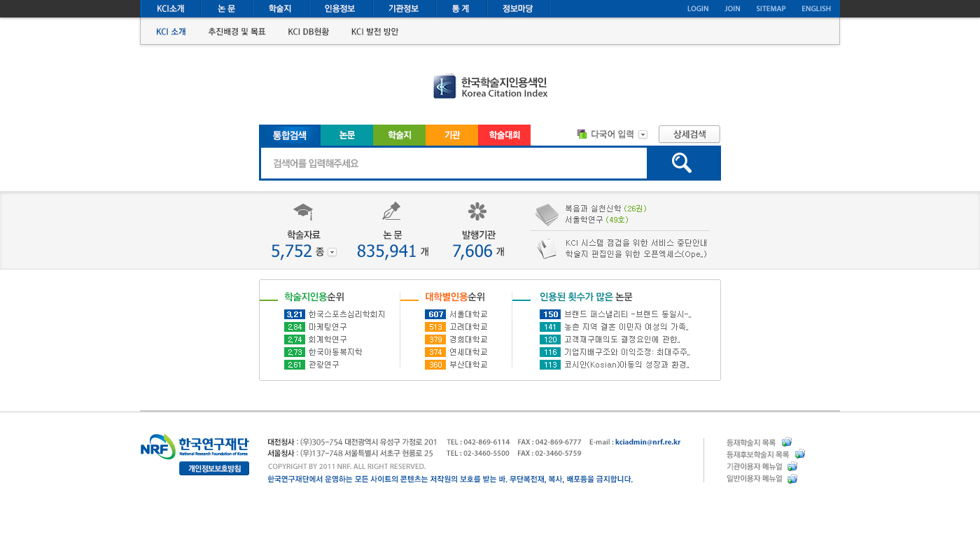Click the pen 논문 icon
This screenshot has width=980, height=560.
(391, 211)
